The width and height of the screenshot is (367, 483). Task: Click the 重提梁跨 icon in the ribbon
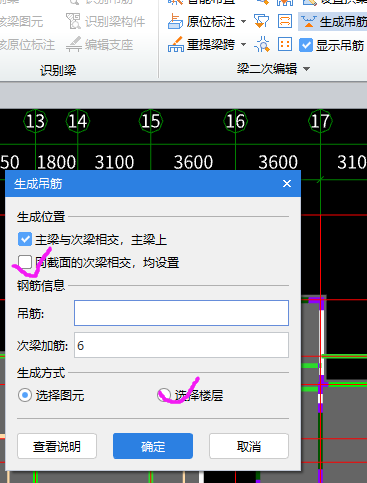pos(175,44)
